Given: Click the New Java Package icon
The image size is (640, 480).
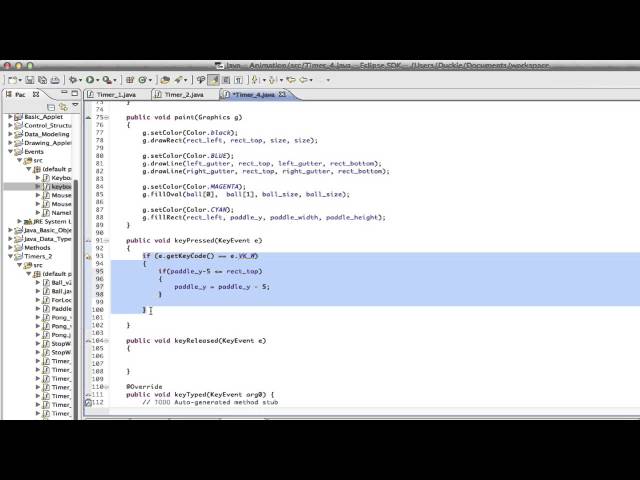Looking at the screenshot, I should (x=130, y=80).
